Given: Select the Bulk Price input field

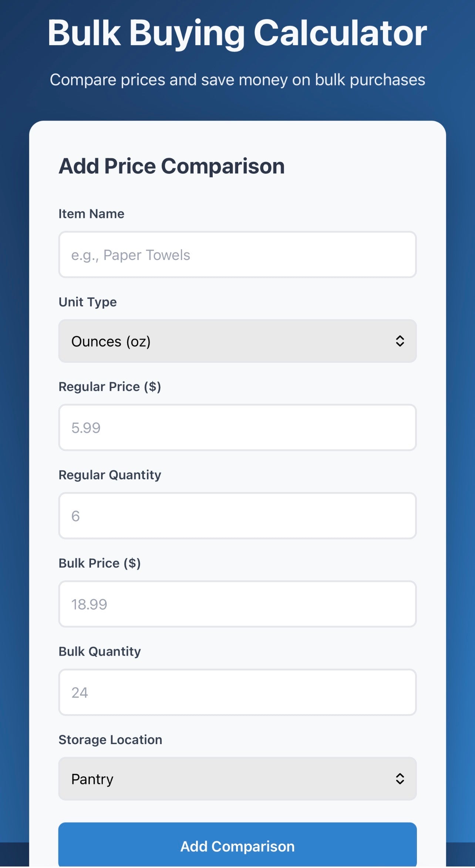Looking at the screenshot, I should (237, 604).
